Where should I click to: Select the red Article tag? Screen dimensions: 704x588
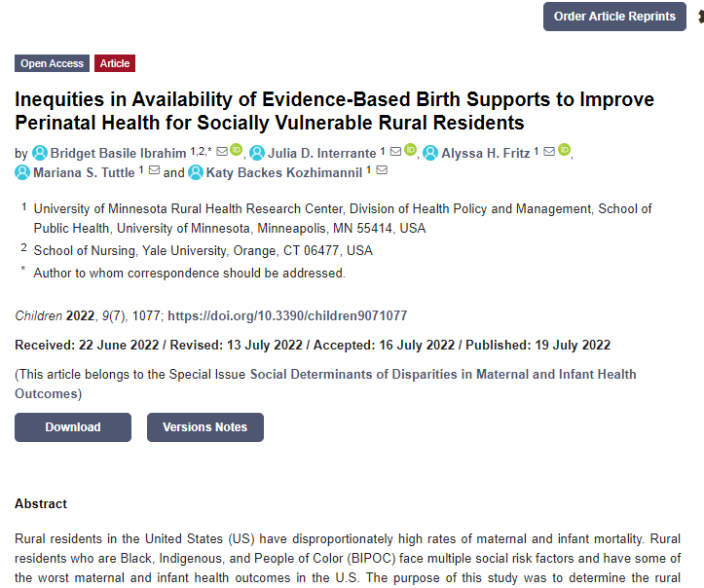click(115, 63)
